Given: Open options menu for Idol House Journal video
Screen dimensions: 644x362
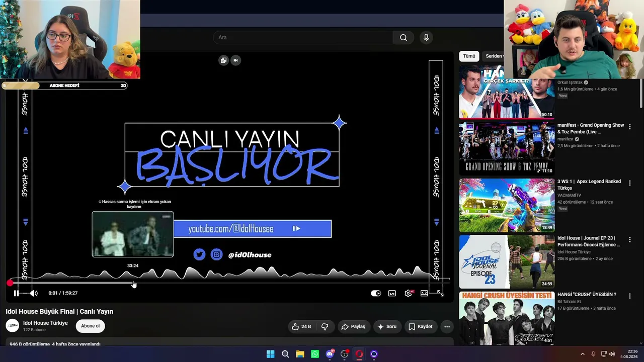Looking at the screenshot, I should [x=629, y=240].
